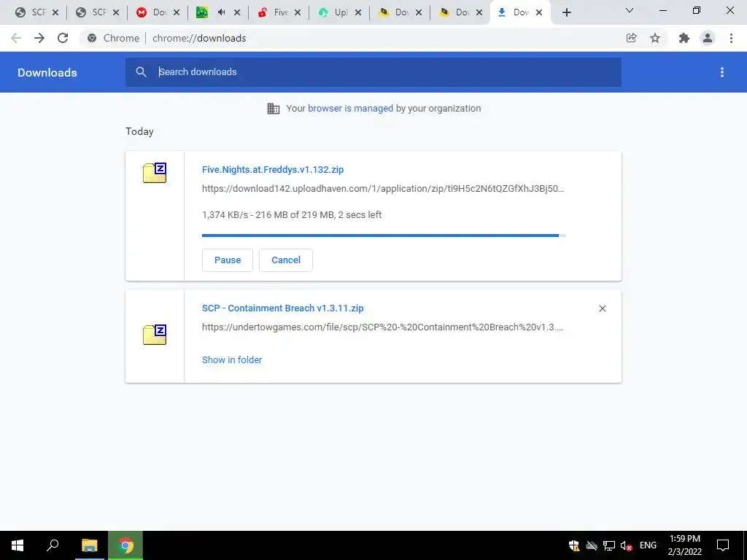The height and width of the screenshot is (560, 747).
Task: Open Windows taskbar search
Action: [53, 545]
